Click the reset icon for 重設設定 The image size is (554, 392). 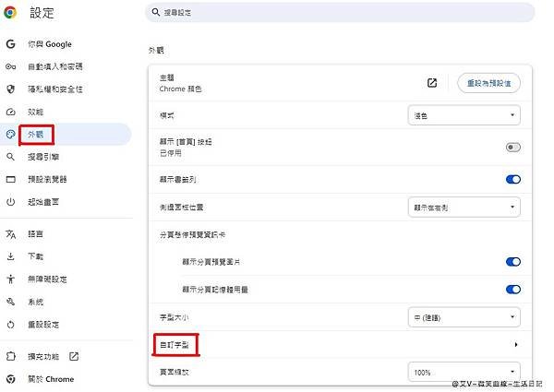[10, 325]
